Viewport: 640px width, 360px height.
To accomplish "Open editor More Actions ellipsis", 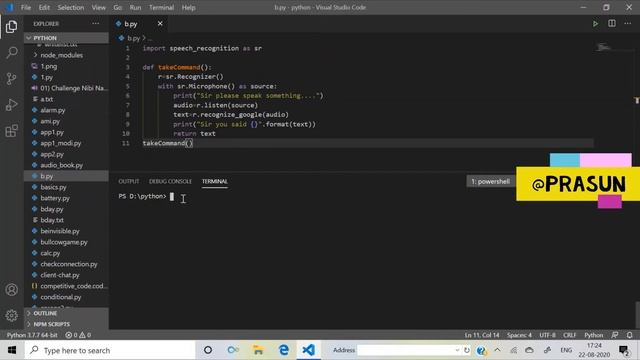I will click(x=628, y=24).
